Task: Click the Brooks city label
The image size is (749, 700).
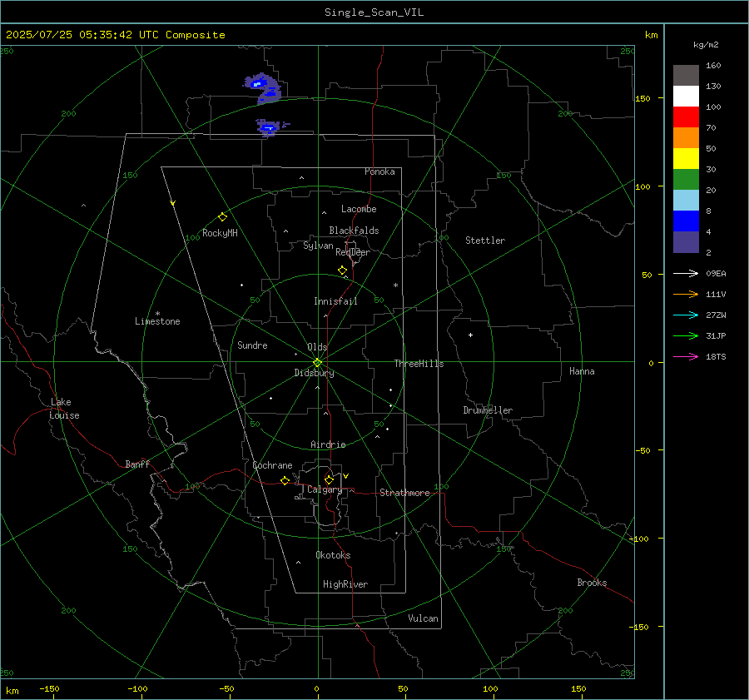Action: click(x=592, y=583)
